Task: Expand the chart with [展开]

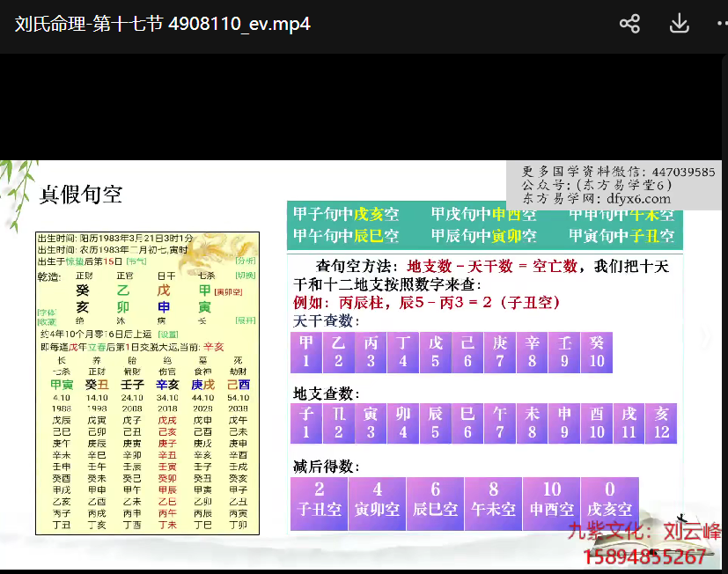Action: (246, 321)
